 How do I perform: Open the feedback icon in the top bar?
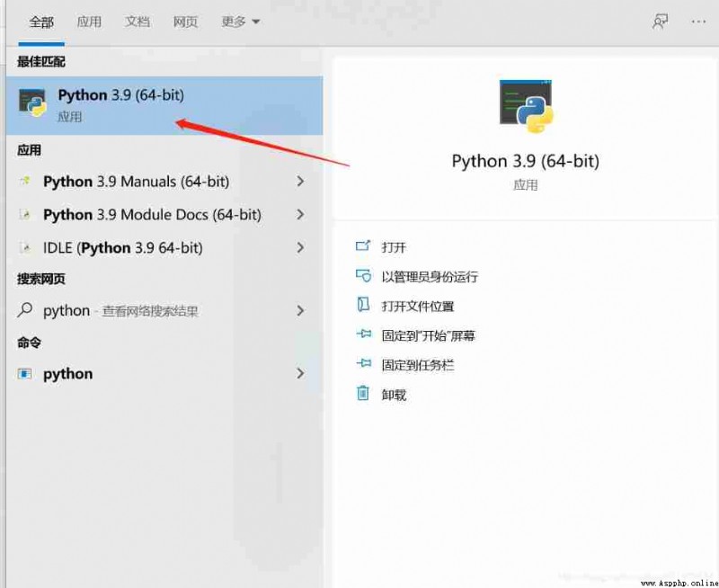pos(660,22)
